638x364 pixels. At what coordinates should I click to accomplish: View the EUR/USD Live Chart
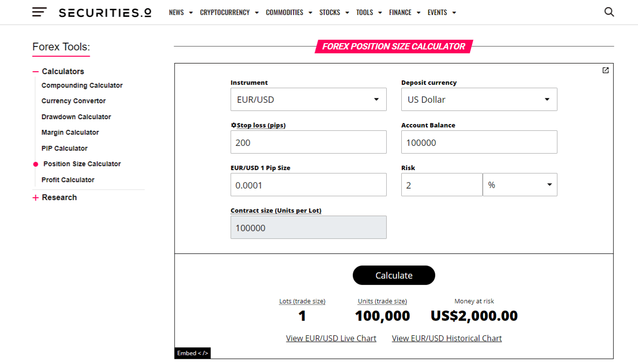click(331, 338)
